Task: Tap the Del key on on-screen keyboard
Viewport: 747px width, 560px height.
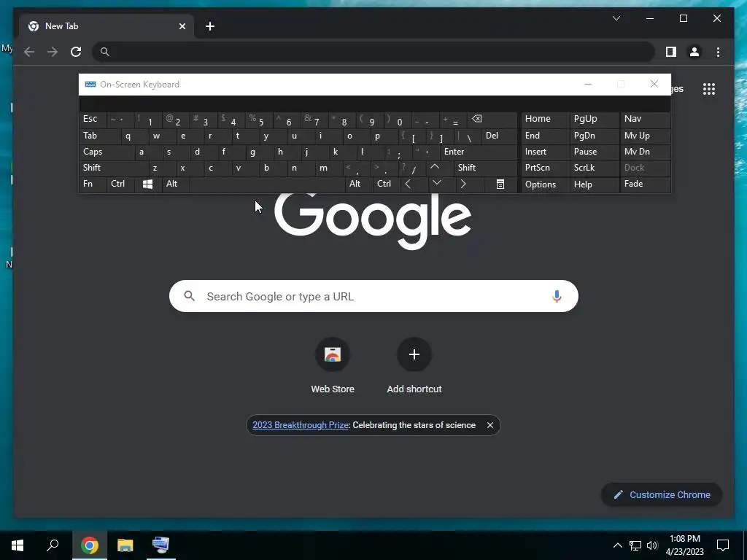Action: tap(499, 136)
